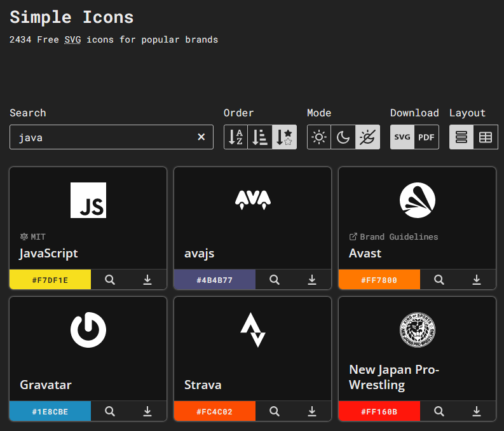Click the New Japan Pro-Wrestling title
The height and width of the screenshot is (431, 504).
coord(394,378)
